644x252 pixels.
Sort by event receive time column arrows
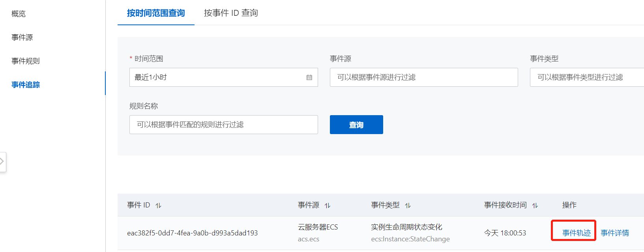535,205
